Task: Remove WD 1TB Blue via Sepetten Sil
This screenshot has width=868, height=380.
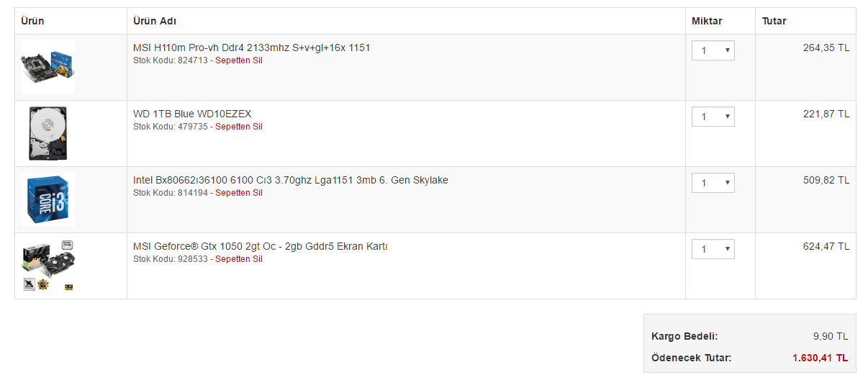Action: [239, 127]
